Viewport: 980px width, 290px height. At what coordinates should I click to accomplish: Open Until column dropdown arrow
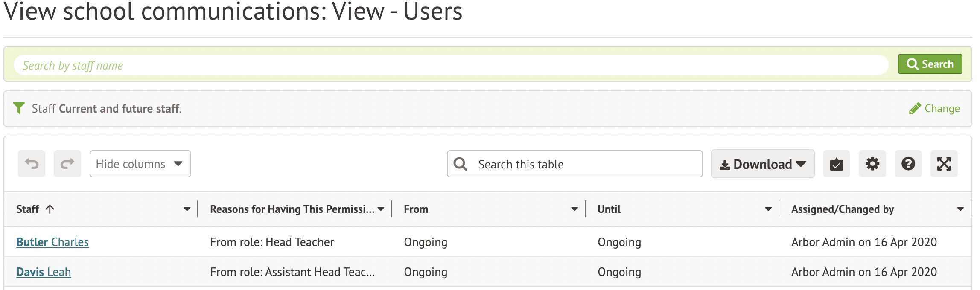[768, 209]
